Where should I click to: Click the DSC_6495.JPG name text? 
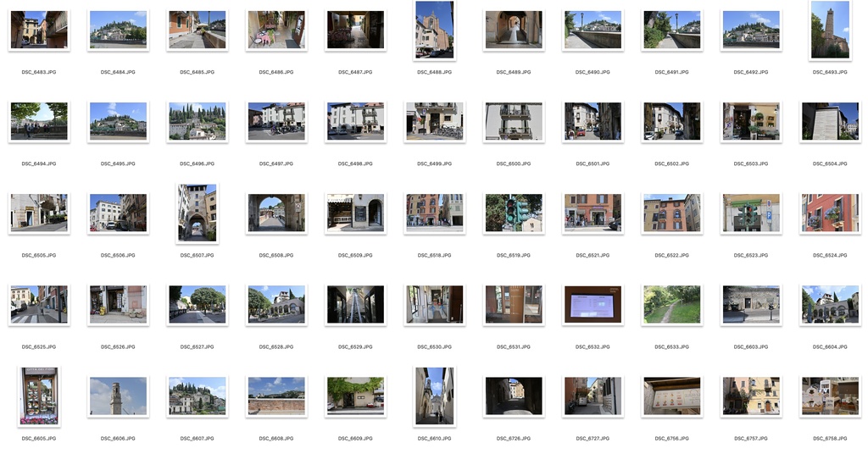click(x=118, y=163)
